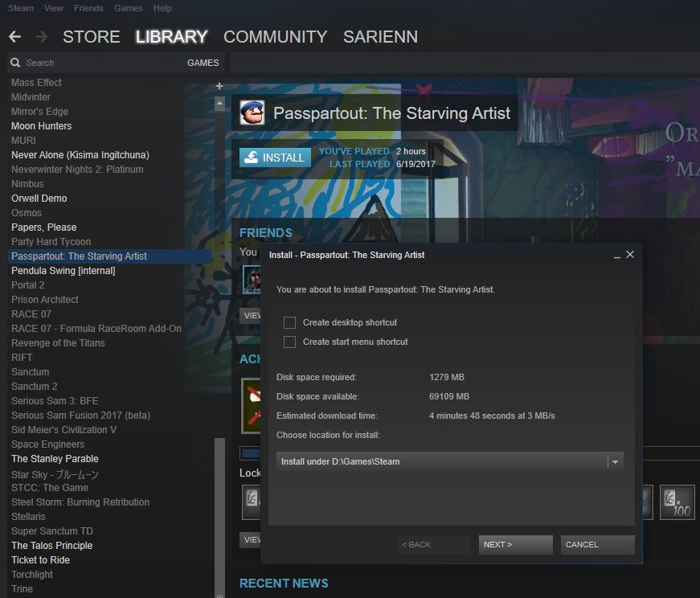The height and width of the screenshot is (598, 700).
Task: Minimize the Install dialog
Action: [617, 256]
